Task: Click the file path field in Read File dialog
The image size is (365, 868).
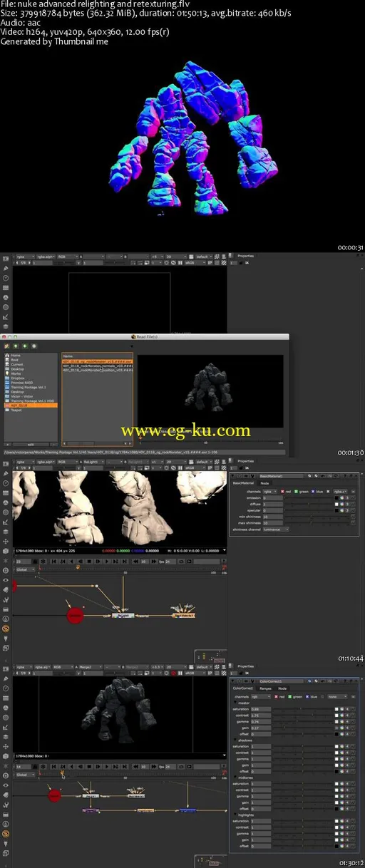Action: pos(143,453)
